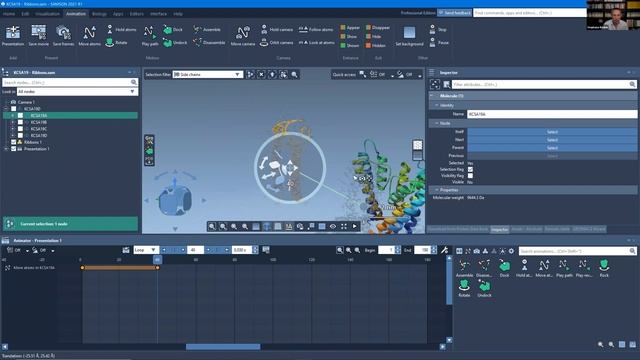
Task: Click the eye icon in viewport toolbar
Action: point(333,226)
